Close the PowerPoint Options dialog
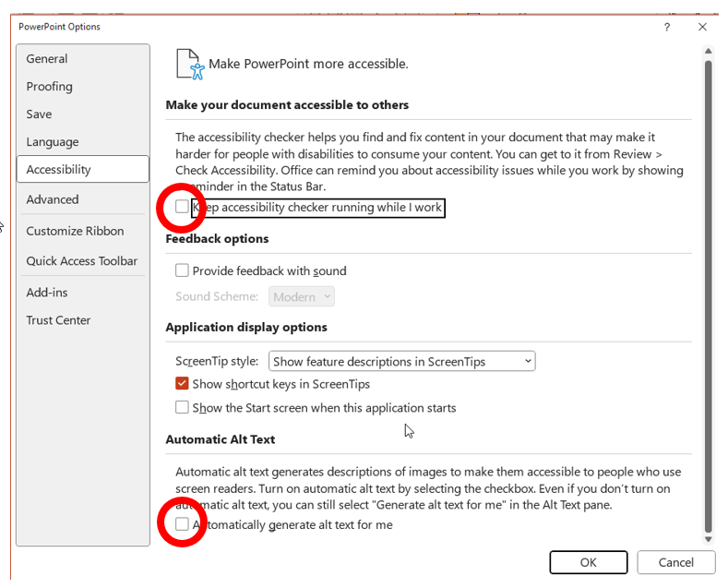 pos(703,28)
